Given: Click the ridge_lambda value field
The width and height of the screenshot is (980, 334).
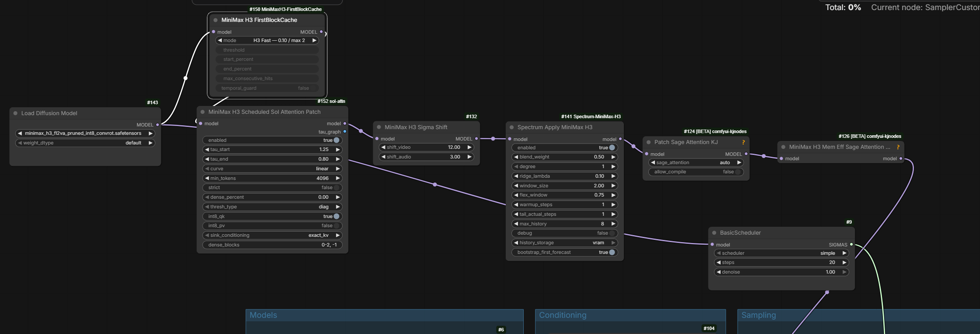Looking at the screenshot, I should coord(565,176).
